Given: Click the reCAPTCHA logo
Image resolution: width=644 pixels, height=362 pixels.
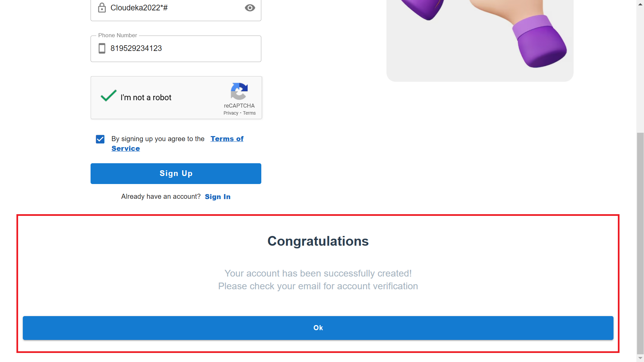Looking at the screenshot, I should (239, 91).
